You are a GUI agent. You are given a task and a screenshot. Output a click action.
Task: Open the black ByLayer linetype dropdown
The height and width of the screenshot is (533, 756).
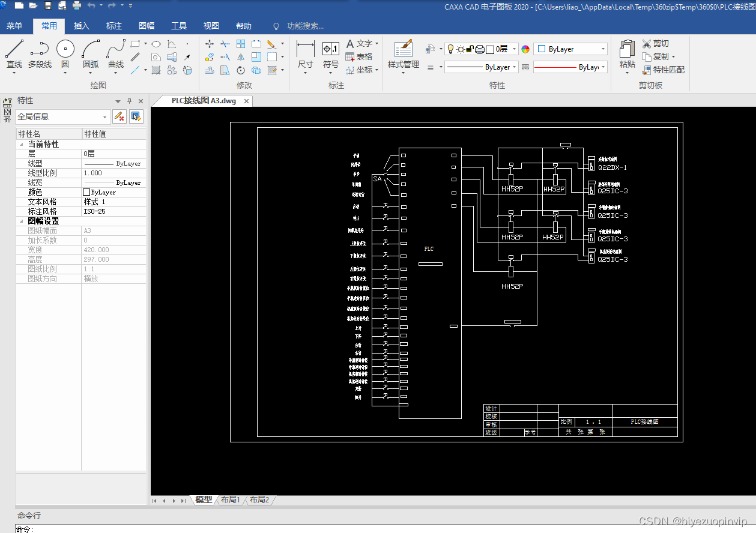[515, 67]
